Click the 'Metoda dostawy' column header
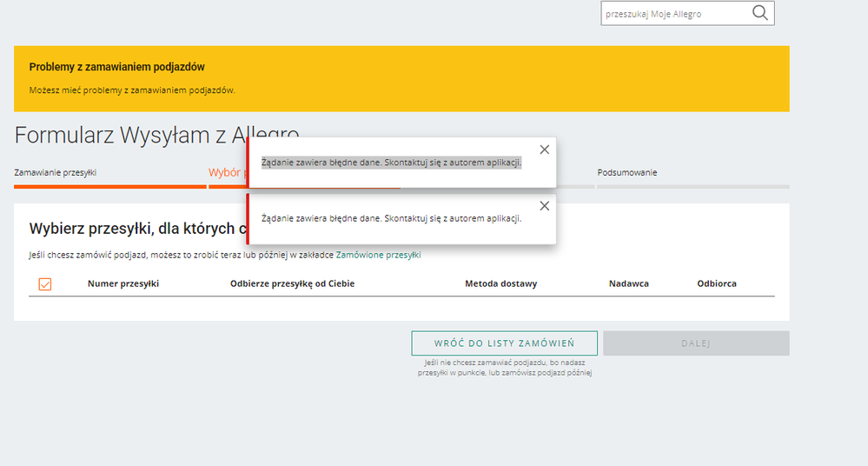Image resolution: width=868 pixels, height=466 pixels. tap(500, 283)
